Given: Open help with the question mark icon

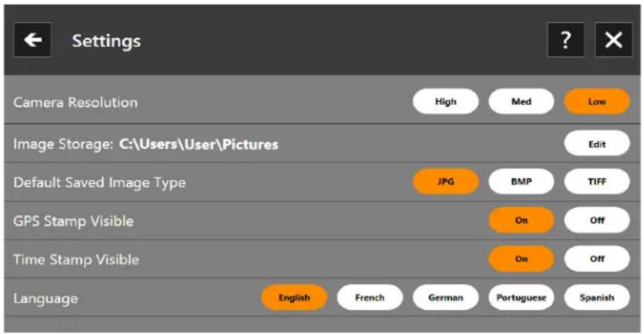Looking at the screenshot, I should 566,40.
